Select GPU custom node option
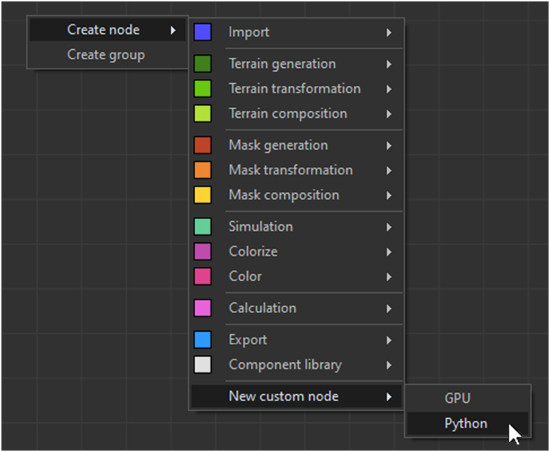The height and width of the screenshot is (452, 550). coord(467,398)
